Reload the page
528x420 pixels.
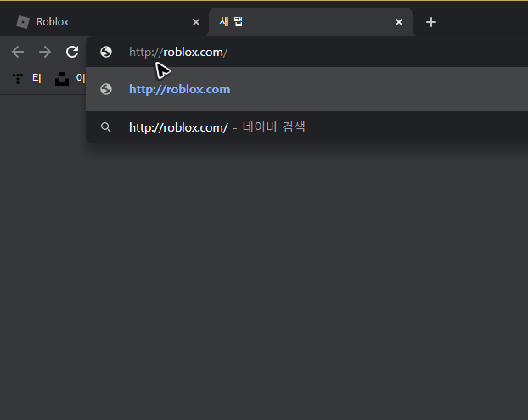72,52
